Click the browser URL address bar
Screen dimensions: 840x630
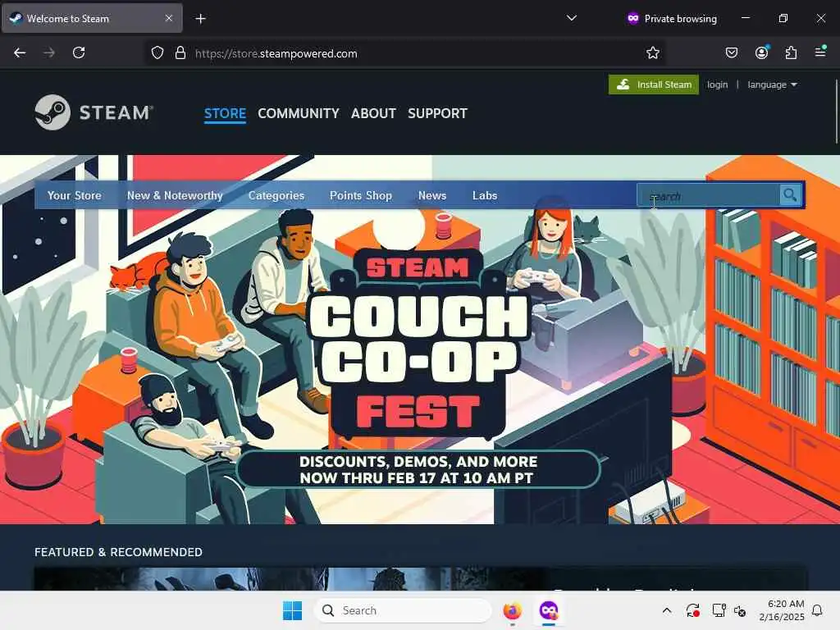[407, 53]
